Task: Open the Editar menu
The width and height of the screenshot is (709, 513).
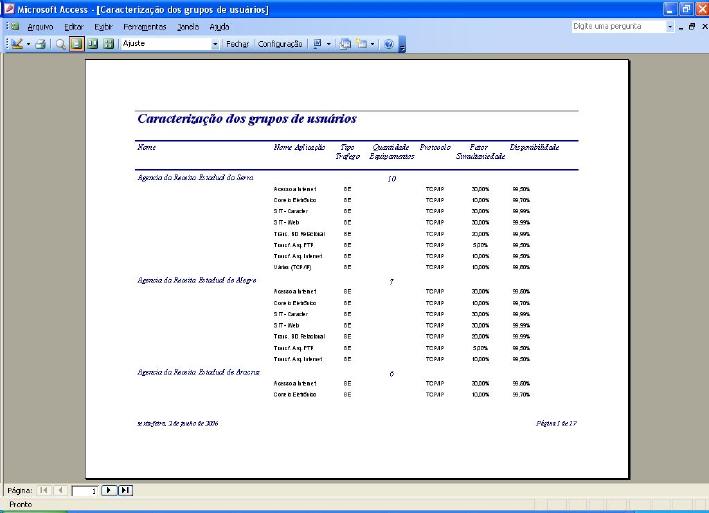Action: pyautogui.click(x=74, y=27)
